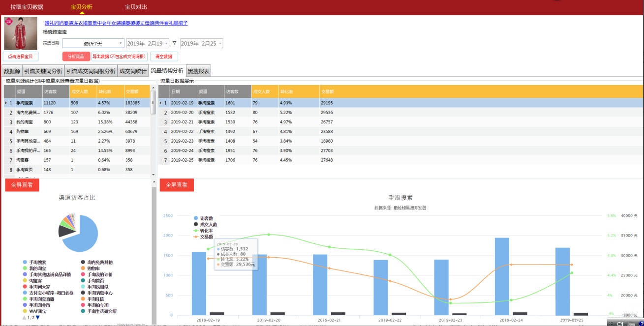Image resolution: width=644 pixels, height=326 pixels.
Task: Expand the 最近7天 date range dropdown
Action: pyautogui.click(x=93, y=43)
